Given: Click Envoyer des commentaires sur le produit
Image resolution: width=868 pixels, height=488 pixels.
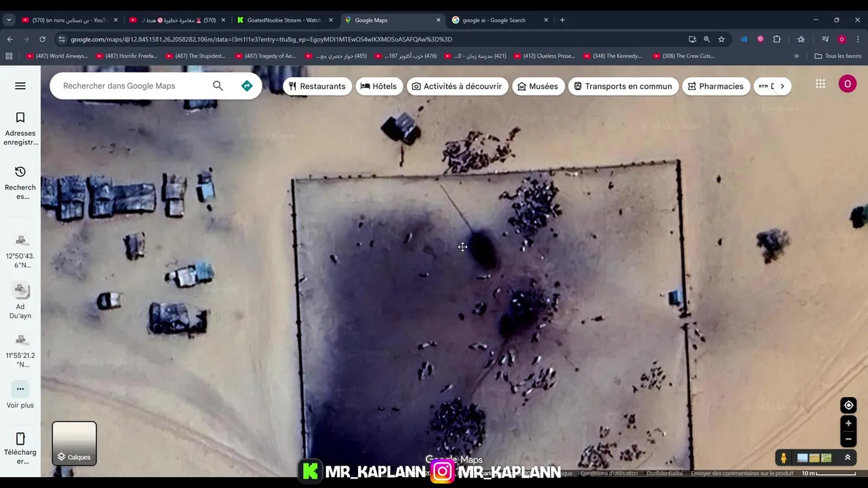Looking at the screenshot, I should point(742,473).
